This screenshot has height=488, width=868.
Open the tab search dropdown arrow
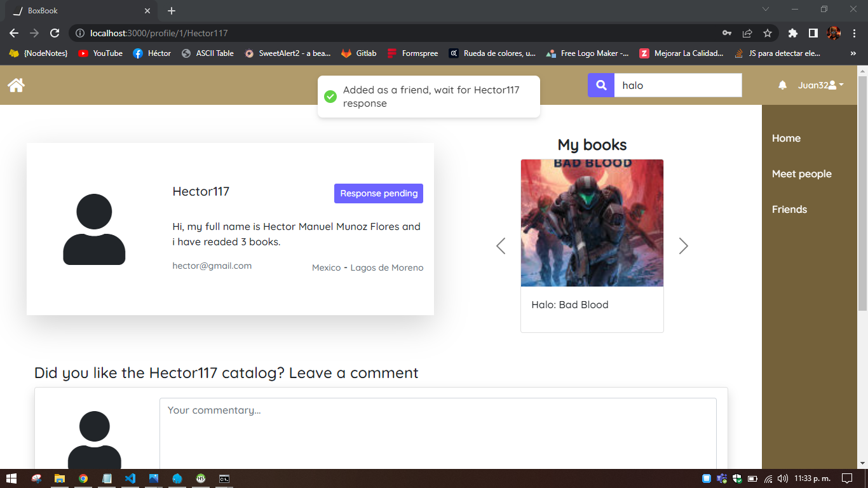tap(766, 9)
